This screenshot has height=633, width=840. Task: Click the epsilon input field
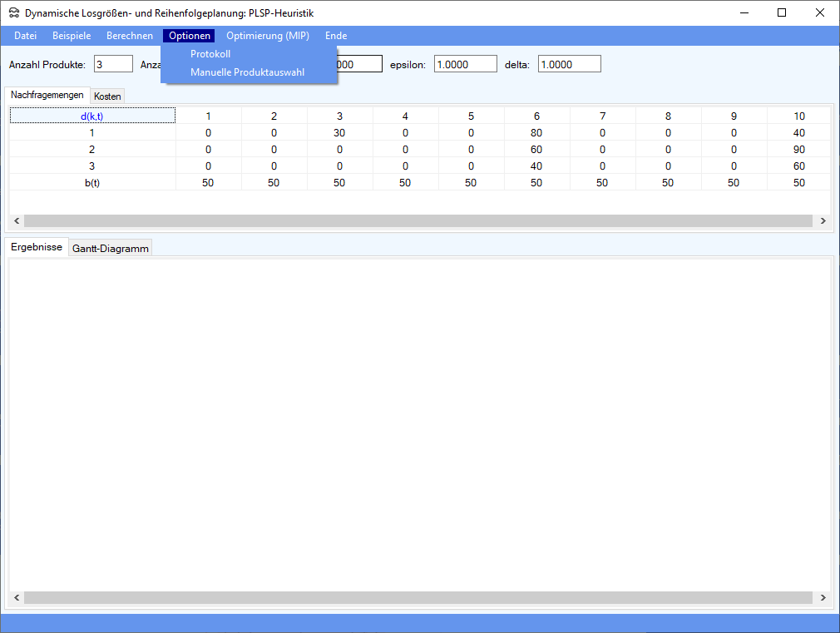(465, 64)
